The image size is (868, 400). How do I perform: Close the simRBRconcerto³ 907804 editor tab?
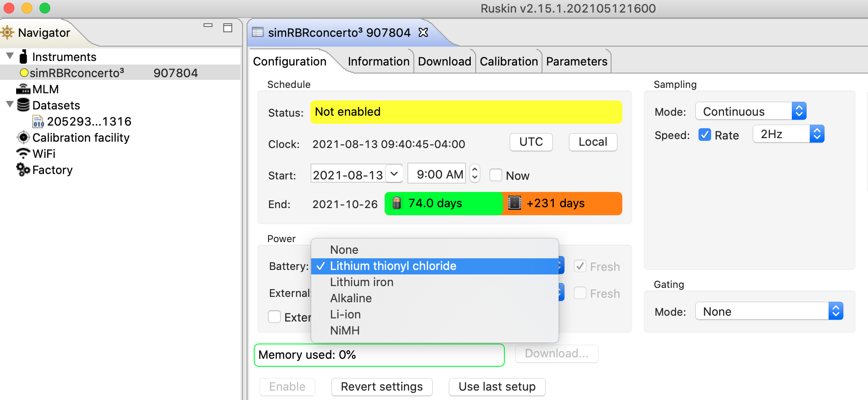423,32
